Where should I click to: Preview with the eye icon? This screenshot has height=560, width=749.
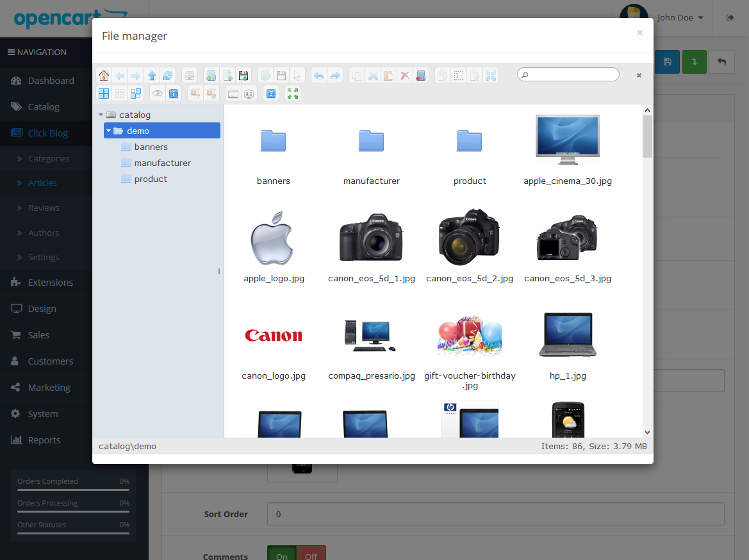click(158, 94)
